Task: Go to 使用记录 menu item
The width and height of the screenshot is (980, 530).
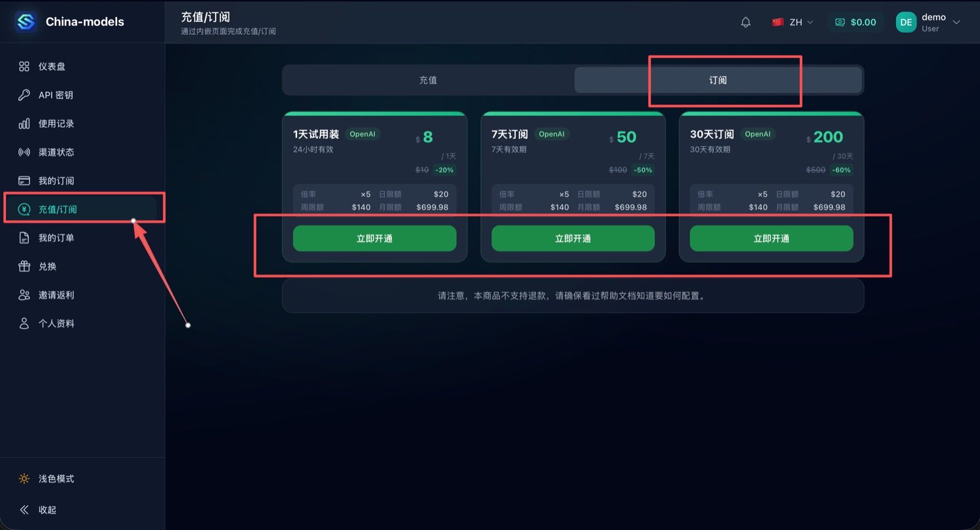Action: (82, 124)
